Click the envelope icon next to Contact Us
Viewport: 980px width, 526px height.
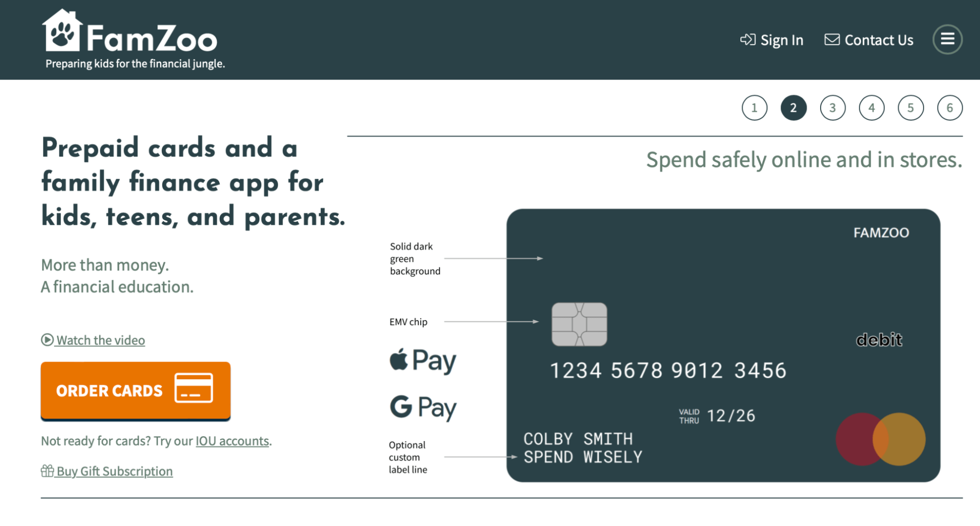point(832,40)
